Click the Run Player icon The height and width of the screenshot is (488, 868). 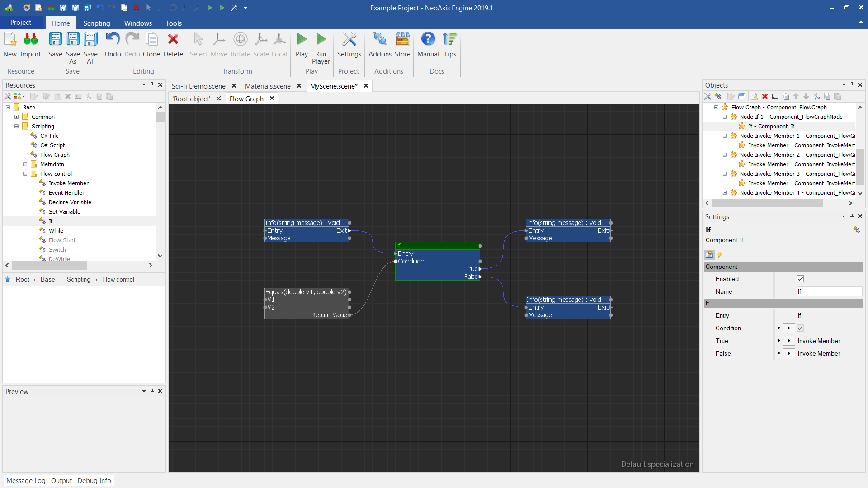point(321,40)
